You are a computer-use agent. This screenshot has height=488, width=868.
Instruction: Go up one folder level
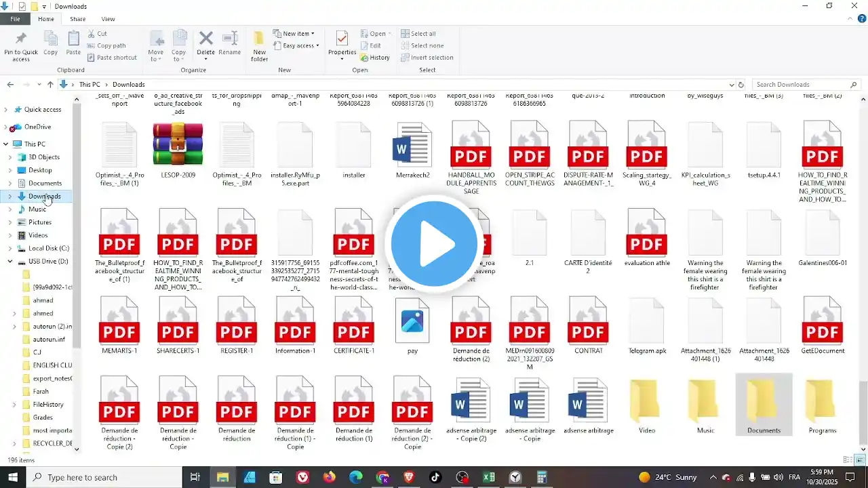coord(50,85)
